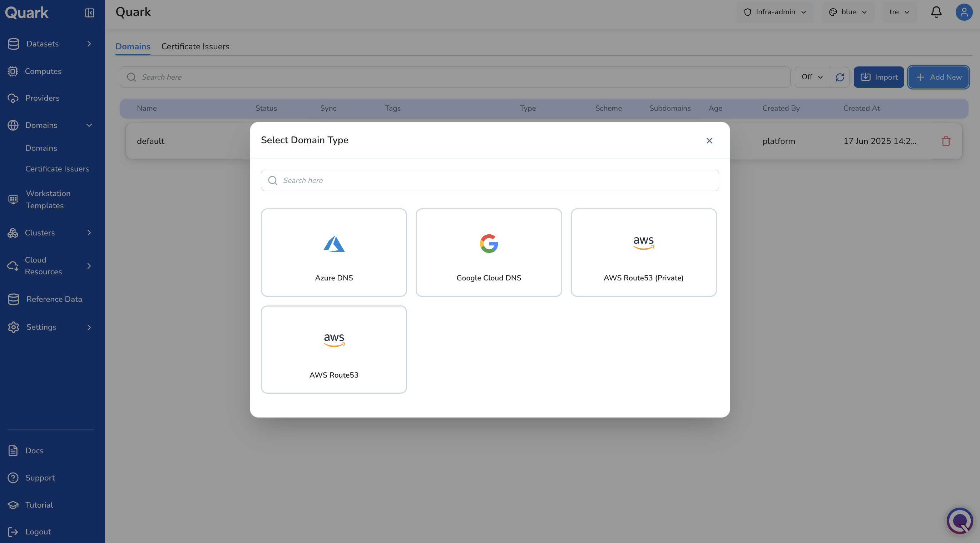Click the Import button
This screenshot has width=980, height=543.
(878, 77)
